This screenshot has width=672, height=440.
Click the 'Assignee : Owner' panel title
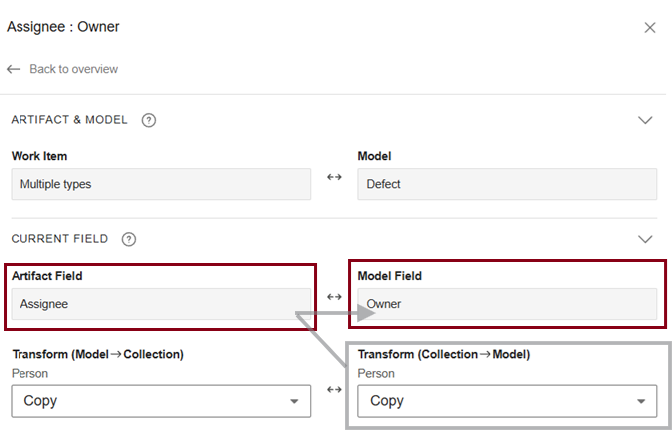[x=63, y=27]
